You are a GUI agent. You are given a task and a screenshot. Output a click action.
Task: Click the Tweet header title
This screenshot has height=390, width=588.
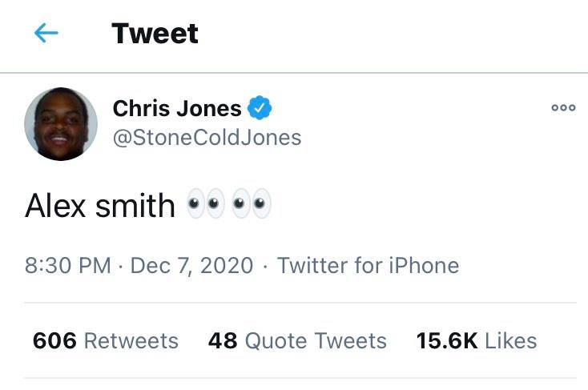155,33
